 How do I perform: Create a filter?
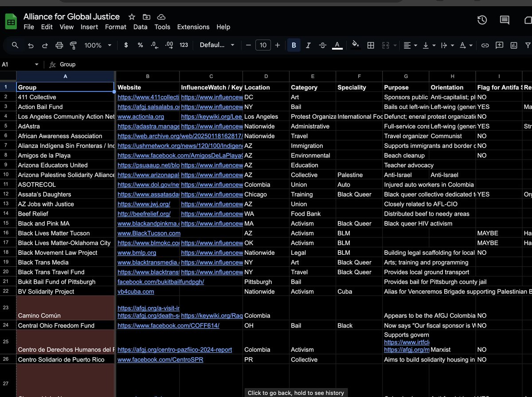(x=528, y=45)
